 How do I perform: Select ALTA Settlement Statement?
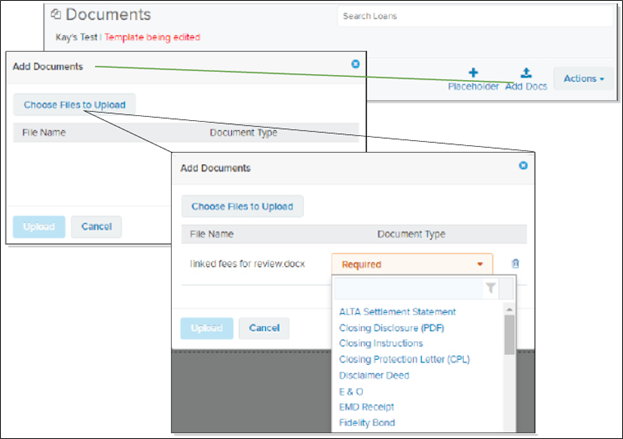(x=397, y=312)
